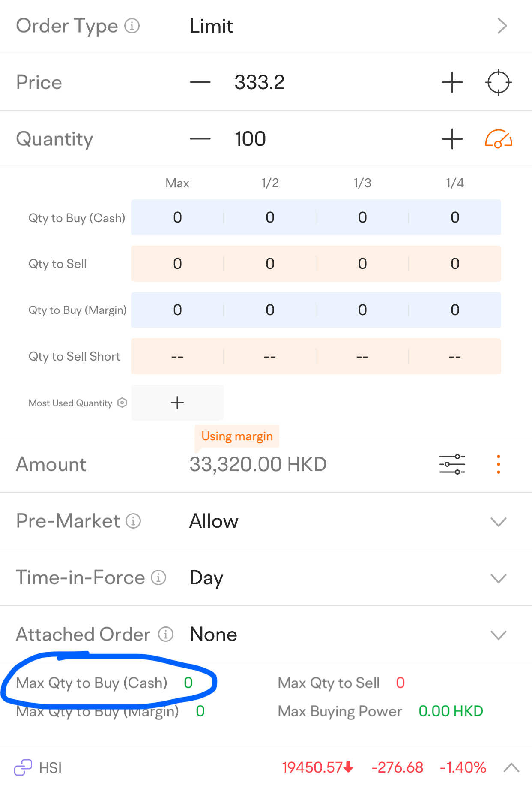Open the amount sliders settings icon

point(452,464)
